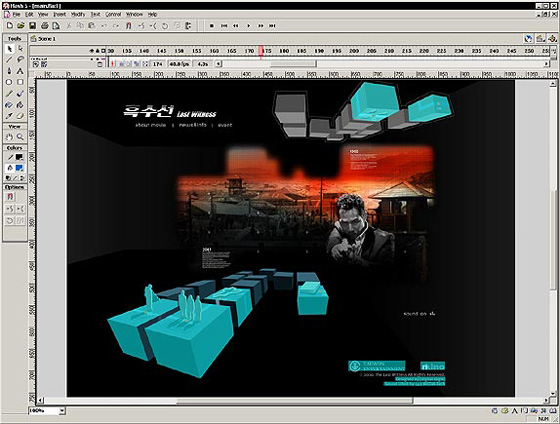Click the Default Colors button under Colors
This screenshot has width=560, height=424.
point(8,178)
